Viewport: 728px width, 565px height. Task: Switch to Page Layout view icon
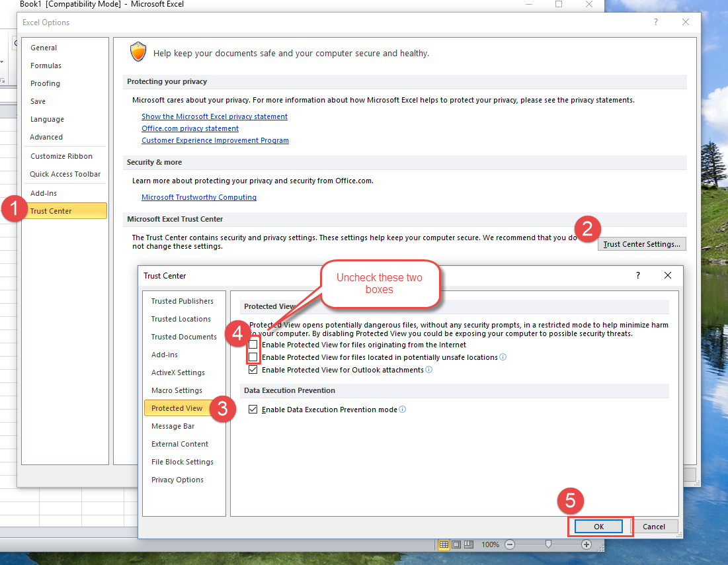click(x=456, y=544)
